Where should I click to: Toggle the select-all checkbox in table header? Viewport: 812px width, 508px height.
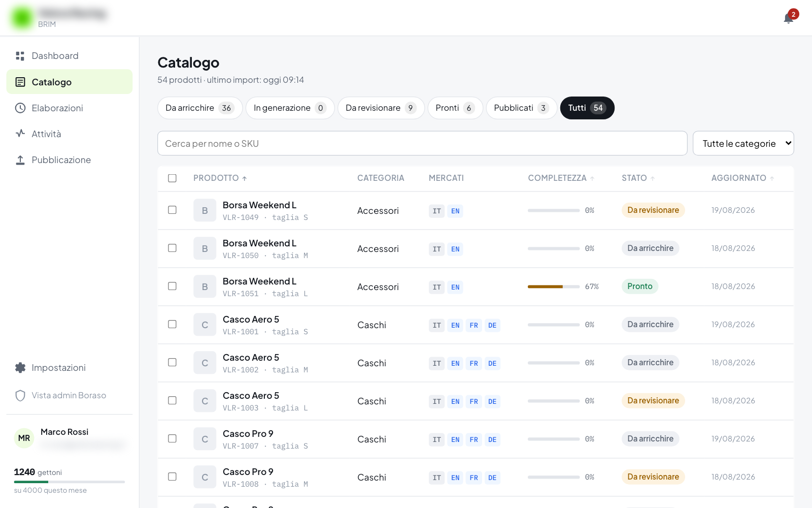coord(173,178)
